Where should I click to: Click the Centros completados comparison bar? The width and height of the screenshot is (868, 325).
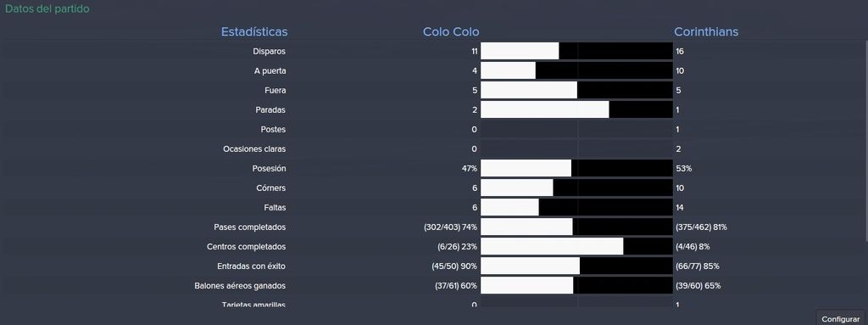pos(576,247)
